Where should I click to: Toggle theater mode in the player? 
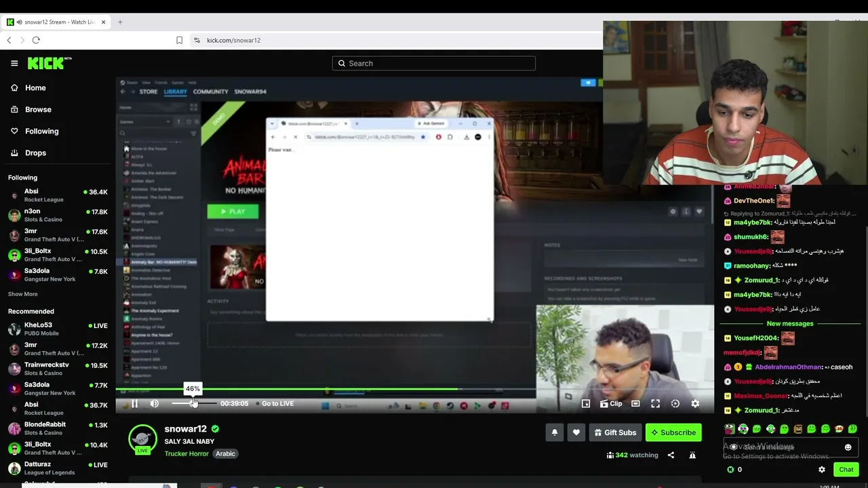point(635,404)
